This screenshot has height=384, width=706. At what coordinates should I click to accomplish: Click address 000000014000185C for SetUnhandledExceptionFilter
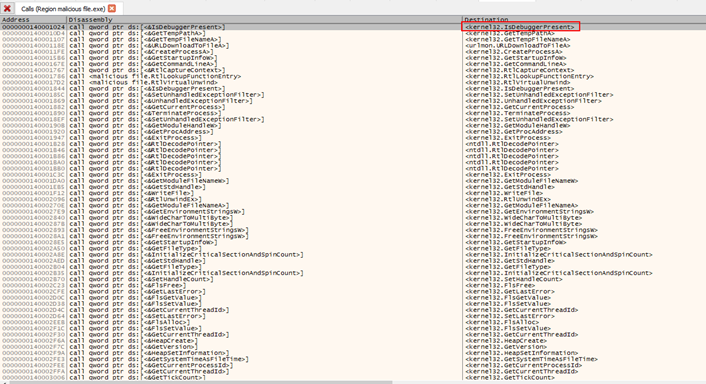point(33,95)
